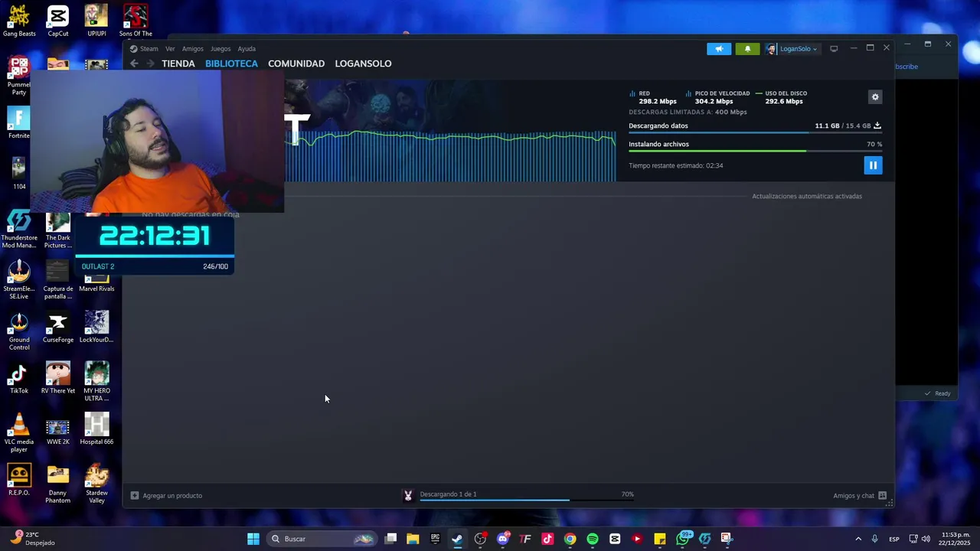
Task: Open Gang Beasts desktop shortcut
Action: tap(19, 20)
